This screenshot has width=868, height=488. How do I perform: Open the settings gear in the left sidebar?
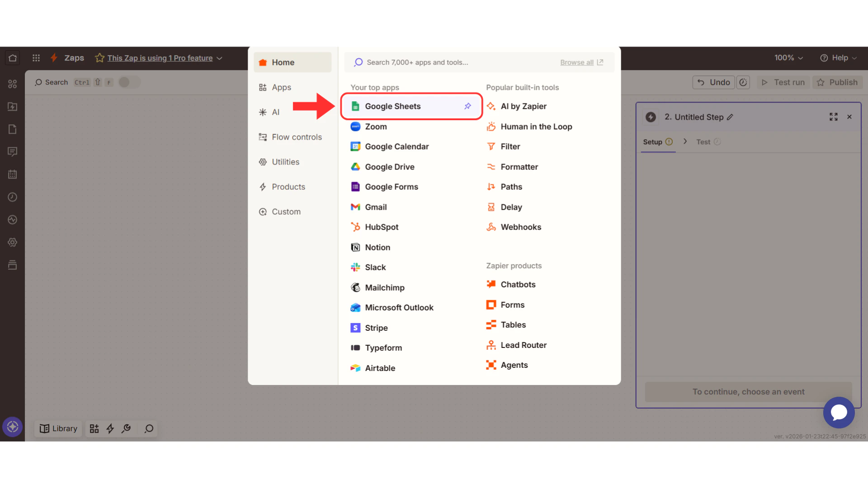(12, 242)
